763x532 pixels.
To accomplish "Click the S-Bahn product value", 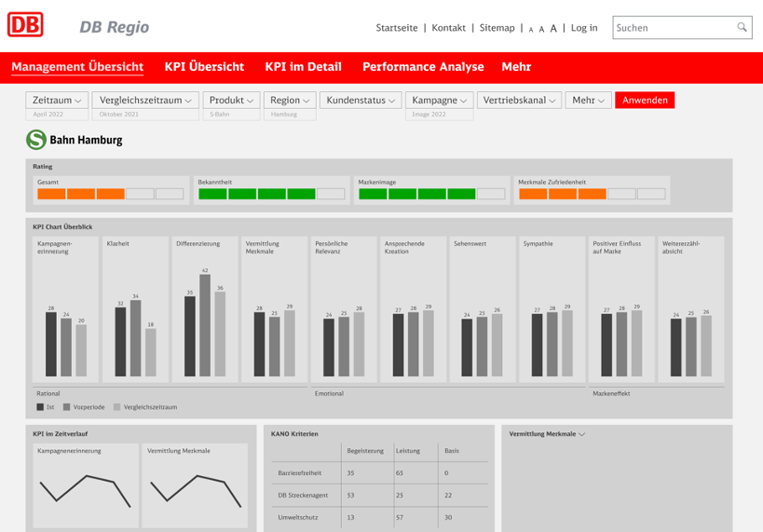I will point(220,115).
